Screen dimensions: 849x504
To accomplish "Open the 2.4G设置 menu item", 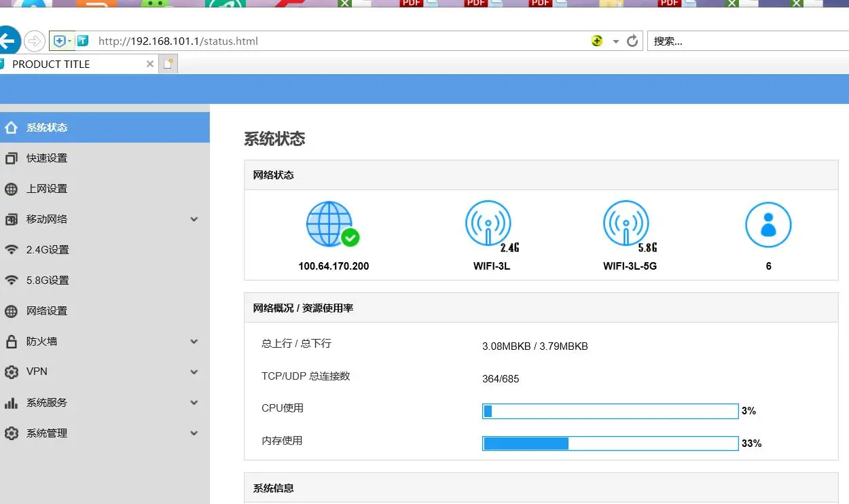I will click(x=105, y=250).
